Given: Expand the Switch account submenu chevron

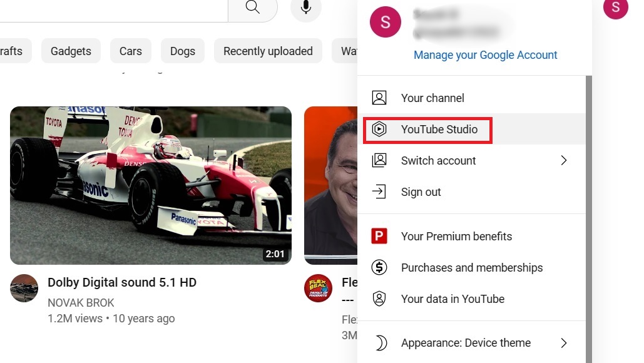Looking at the screenshot, I should click(x=564, y=160).
